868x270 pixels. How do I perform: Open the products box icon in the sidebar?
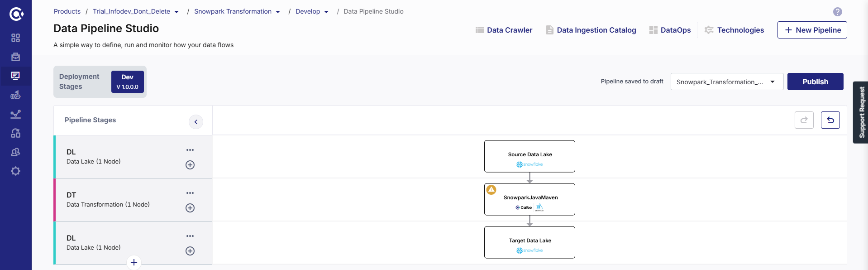tap(15, 57)
